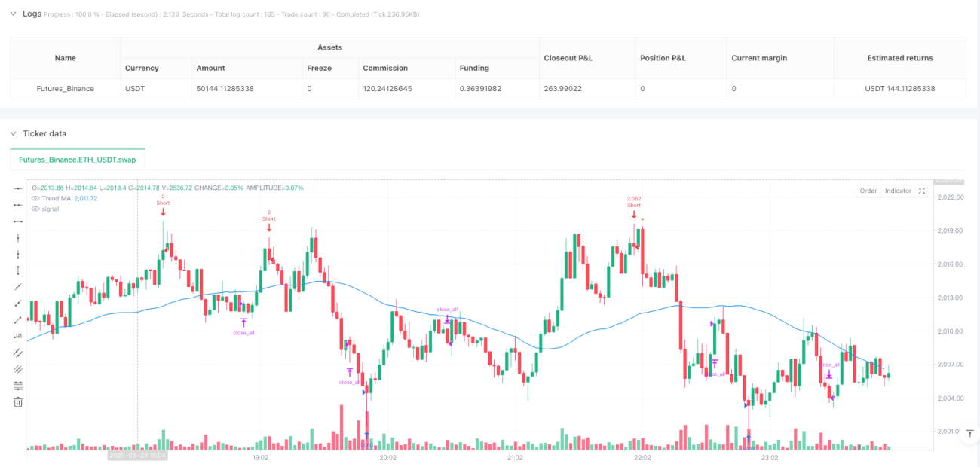The height and width of the screenshot is (467, 980).
Task: Click the trash icon to delete drawings
Action: (x=18, y=402)
